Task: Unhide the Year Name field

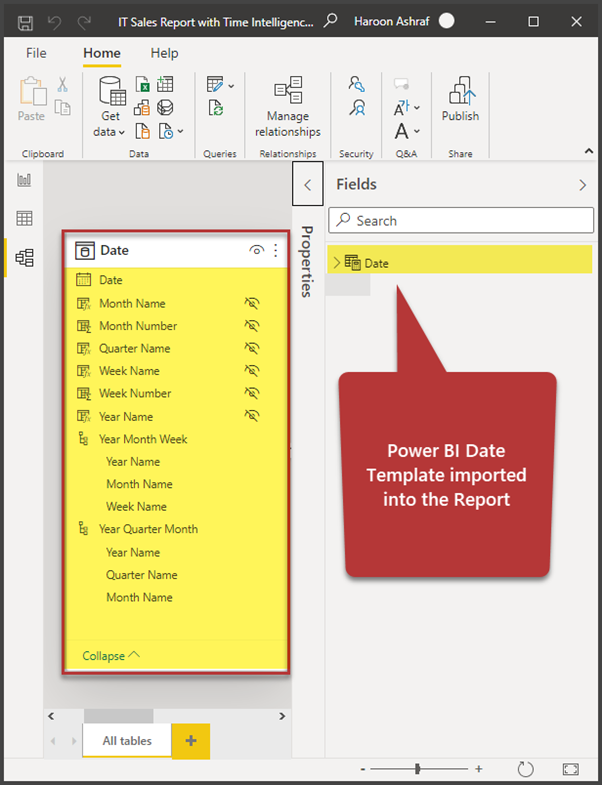Action: pyautogui.click(x=251, y=416)
